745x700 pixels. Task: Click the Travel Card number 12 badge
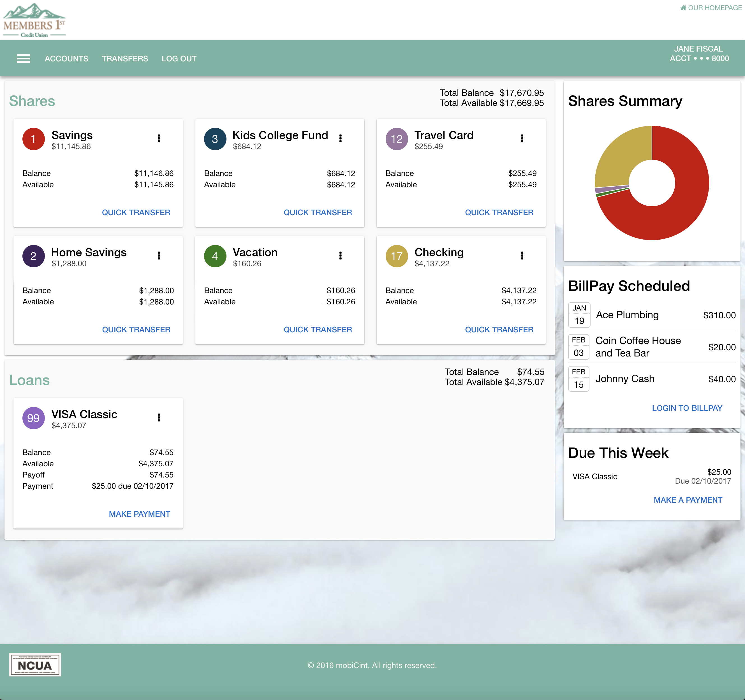coord(397,139)
